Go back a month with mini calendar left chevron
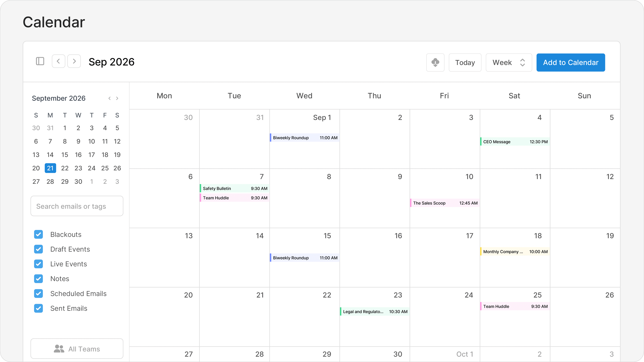This screenshot has width=644, height=362. tap(110, 98)
